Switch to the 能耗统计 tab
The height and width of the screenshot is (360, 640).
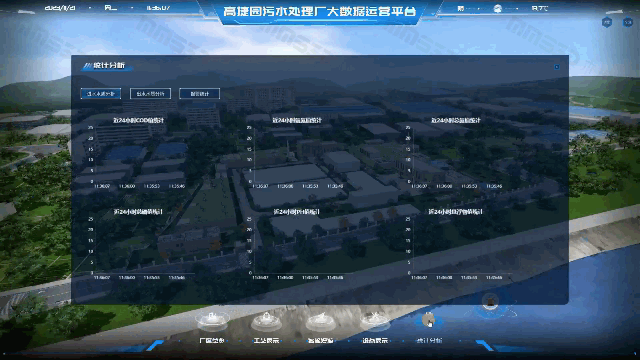pos(200,93)
